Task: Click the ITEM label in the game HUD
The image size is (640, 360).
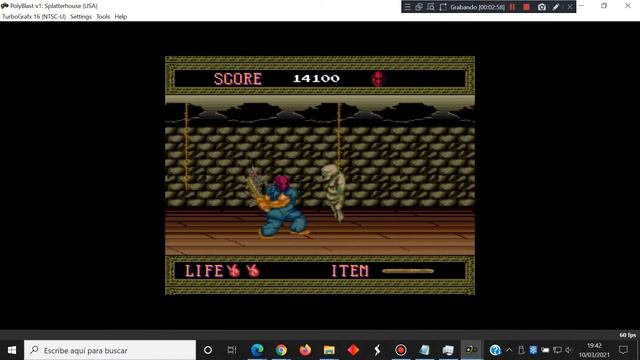Action: pyautogui.click(x=350, y=271)
